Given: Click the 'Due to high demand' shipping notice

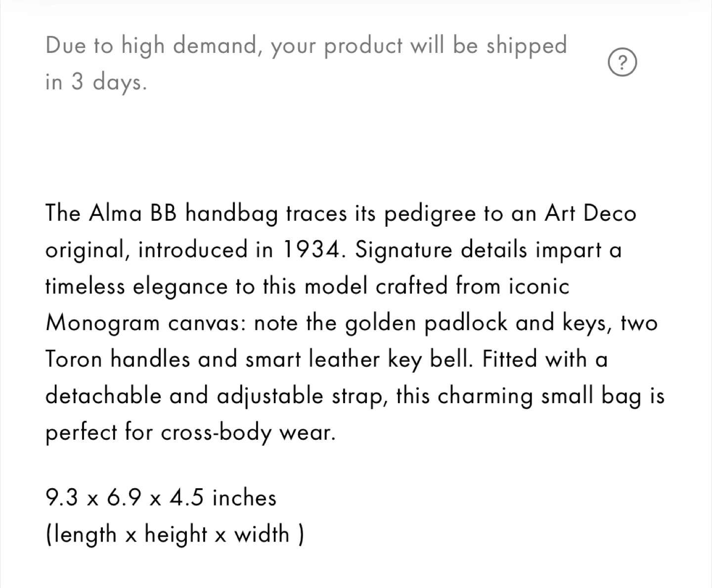Looking at the screenshot, I should pos(306,63).
